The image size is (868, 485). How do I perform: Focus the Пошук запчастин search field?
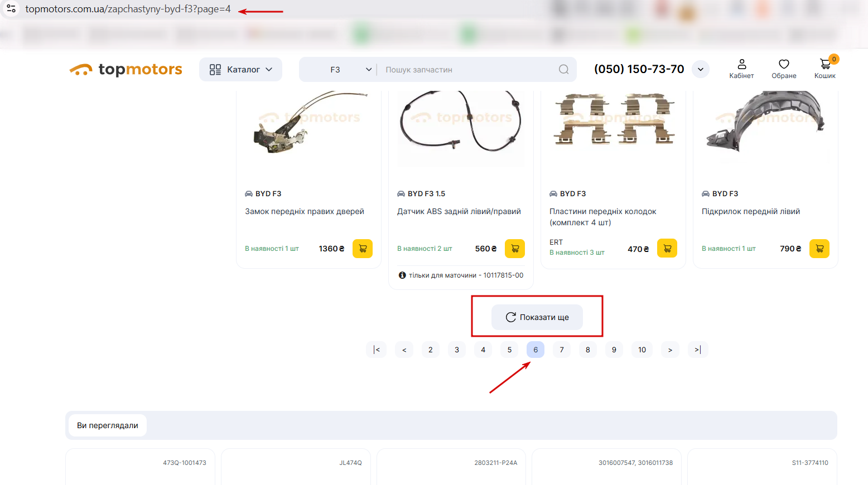[x=469, y=70]
